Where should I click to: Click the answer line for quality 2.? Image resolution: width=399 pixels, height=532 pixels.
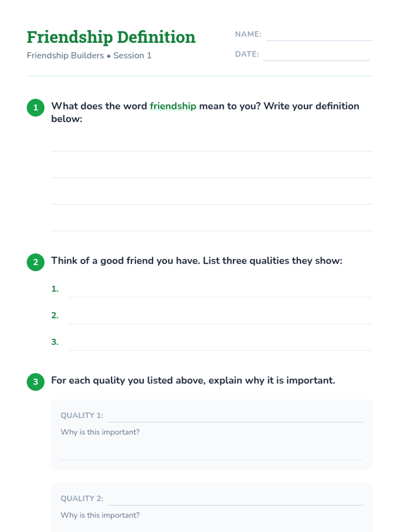pos(220,318)
